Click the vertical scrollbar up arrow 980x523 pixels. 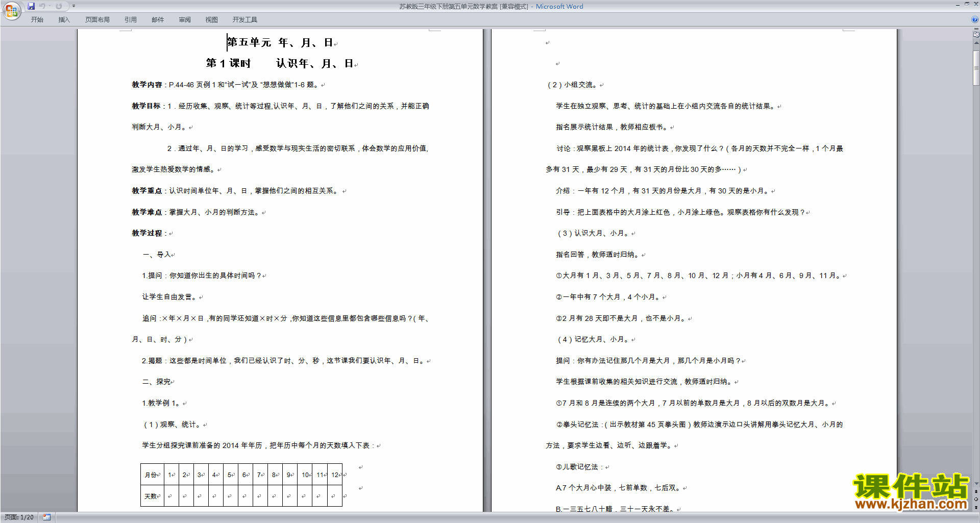coord(976,43)
